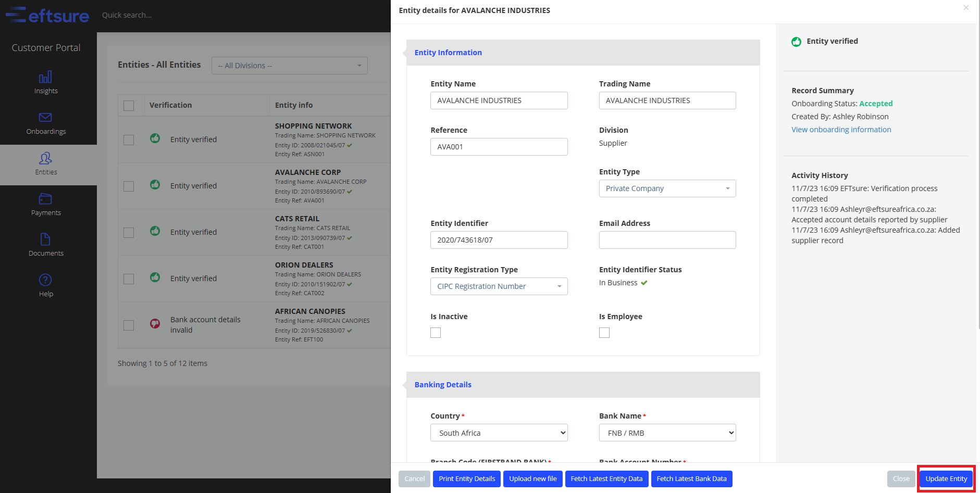980x493 pixels.
Task: Click verified thumbs-up icon for AVALANCHE CORP
Action: [155, 185]
